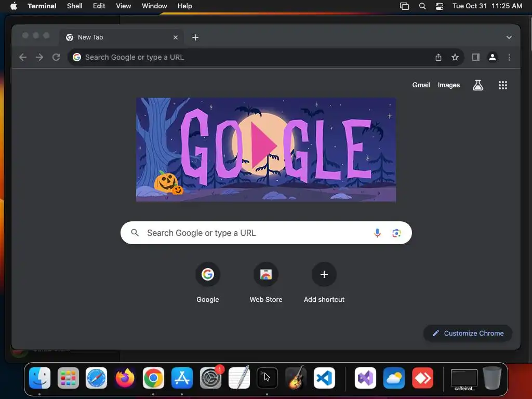Show the date and time panel
Viewport: 532px width, 399px height.
point(487,6)
